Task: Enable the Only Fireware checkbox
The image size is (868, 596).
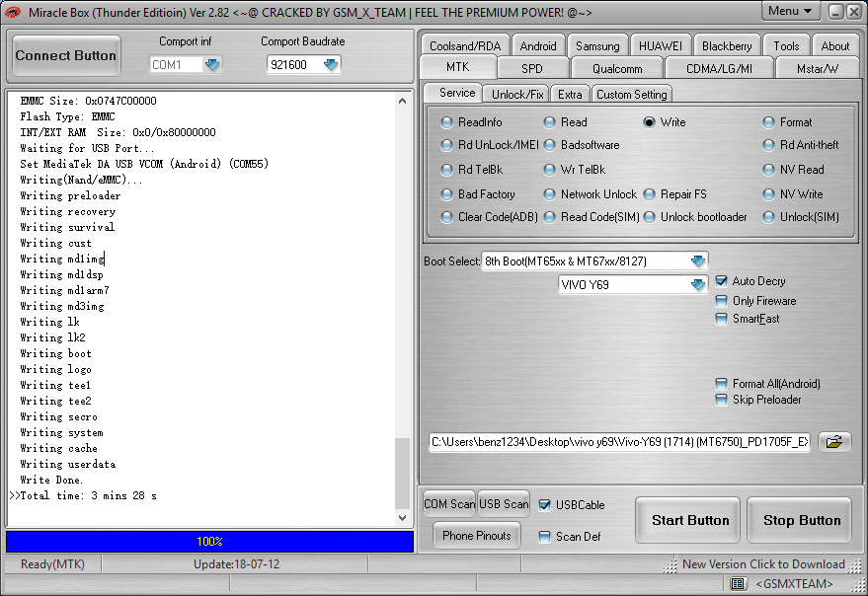Action: pos(721,301)
